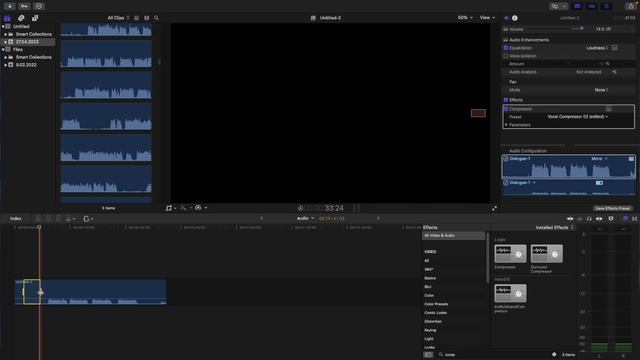Open the equalizer graph button beside Loudness
640x360 pixels.
click(x=614, y=48)
